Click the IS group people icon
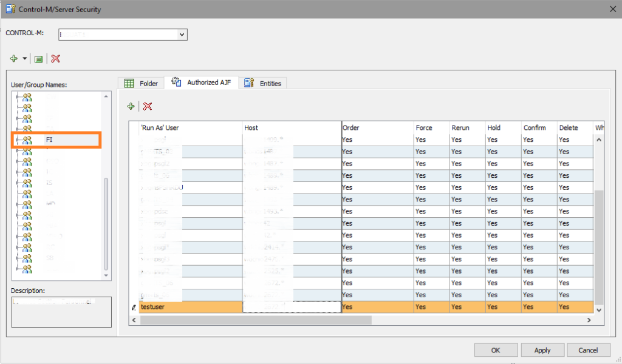Screen dimensions: 622x364 (27, 183)
